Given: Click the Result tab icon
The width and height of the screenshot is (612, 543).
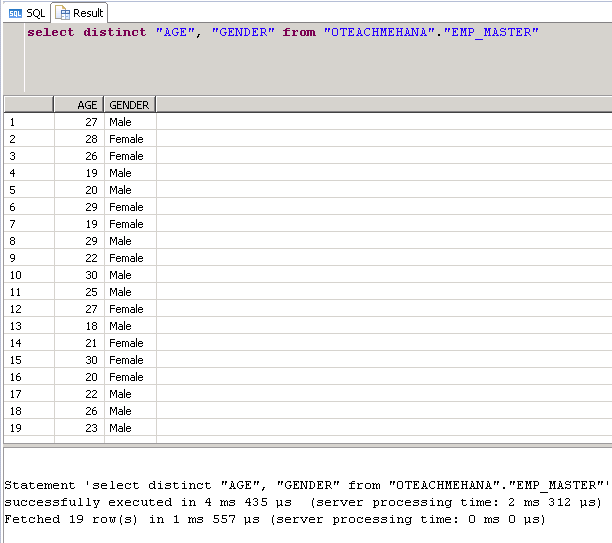Looking at the screenshot, I should click(x=62, y=13).
